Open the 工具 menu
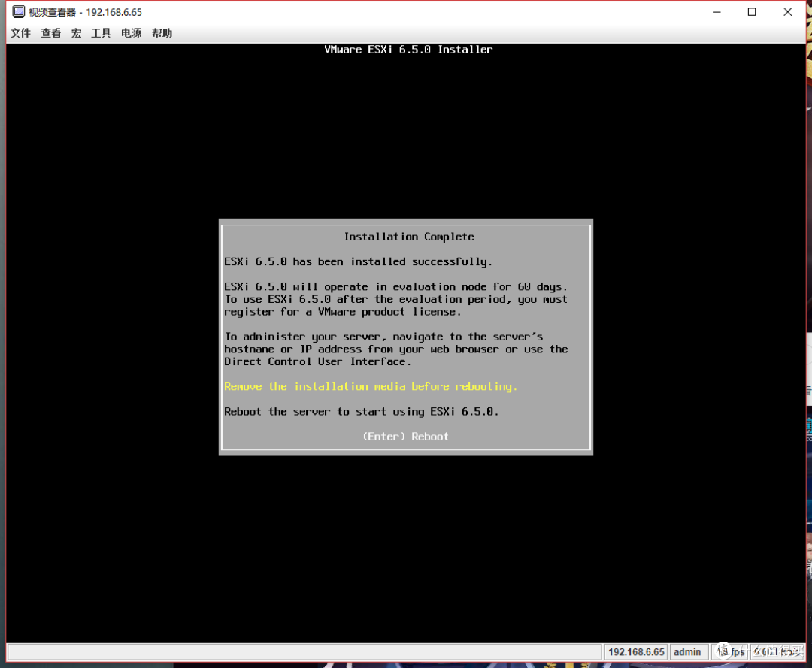The height and width of the screenshot is (668, 812). tap(101, 33)
